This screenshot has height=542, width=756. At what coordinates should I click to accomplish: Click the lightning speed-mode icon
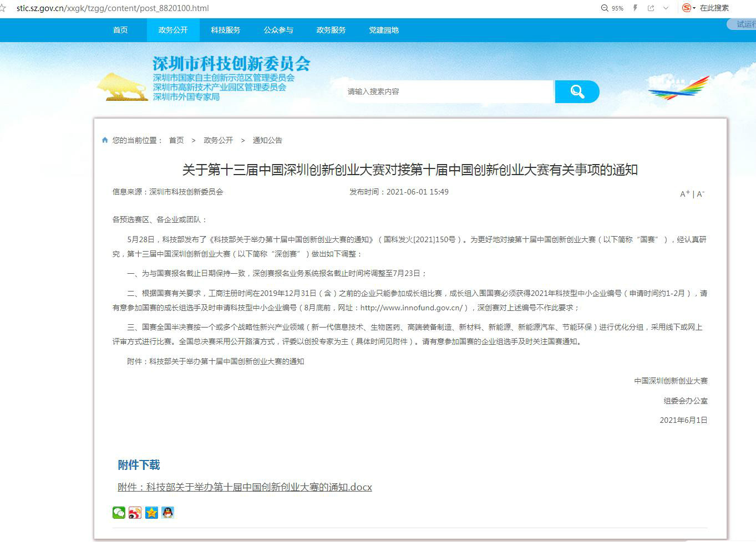point(635,8)
